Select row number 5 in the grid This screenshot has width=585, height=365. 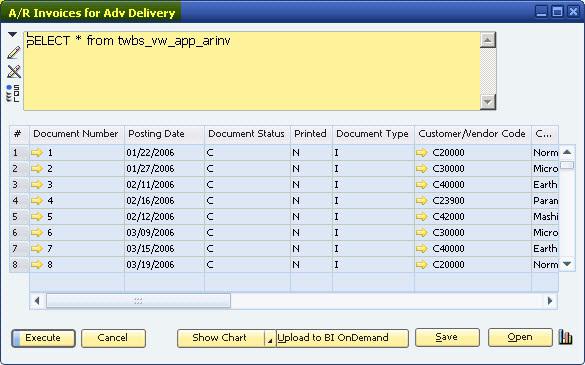(19, 216)
